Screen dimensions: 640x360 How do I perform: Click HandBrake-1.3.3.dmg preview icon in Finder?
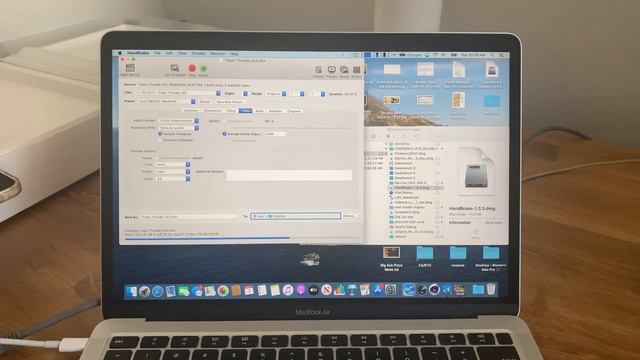(x=475, y=172)
